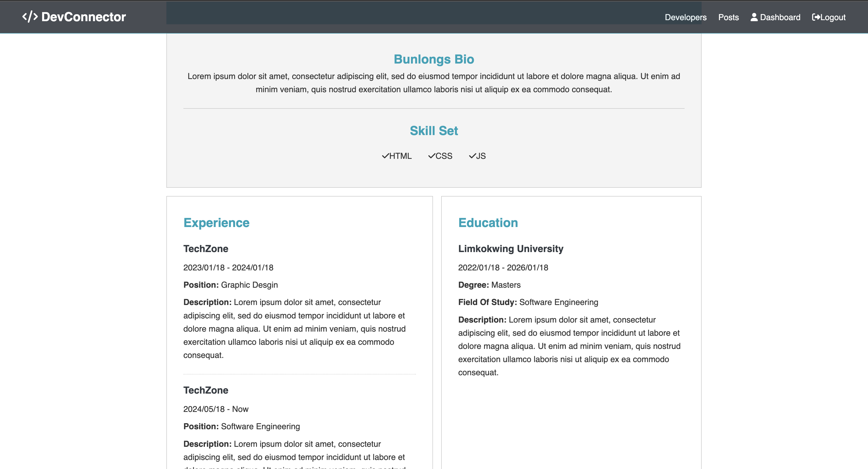Screen dimensions: 868x469
Task: Click the Graphic Desgin position text
Action: (249, 285)
